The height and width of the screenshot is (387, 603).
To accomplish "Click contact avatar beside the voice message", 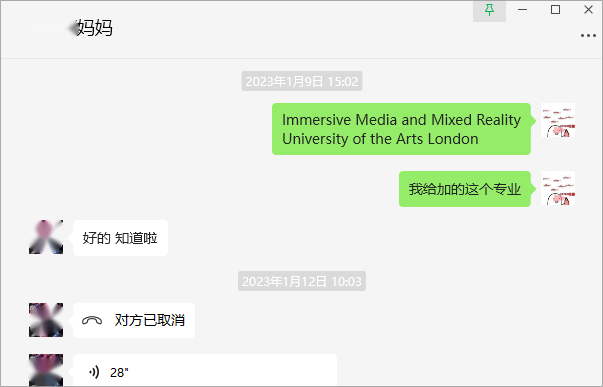I will tap(46, 370).
